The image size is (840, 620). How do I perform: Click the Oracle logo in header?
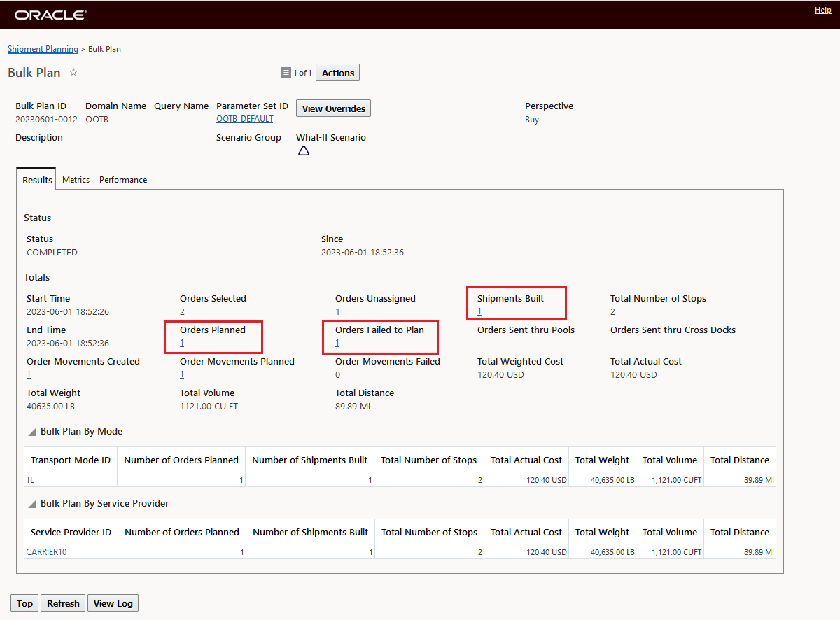coord(50,15)
